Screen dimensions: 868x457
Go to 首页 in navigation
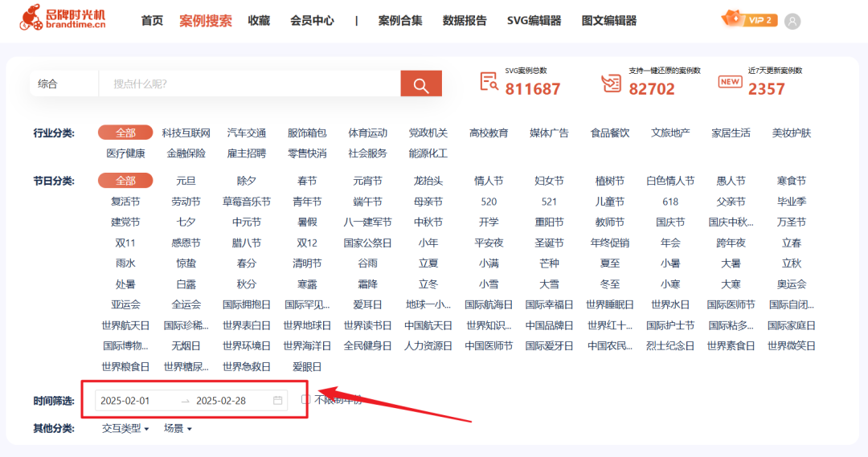(x=152, y=20)
